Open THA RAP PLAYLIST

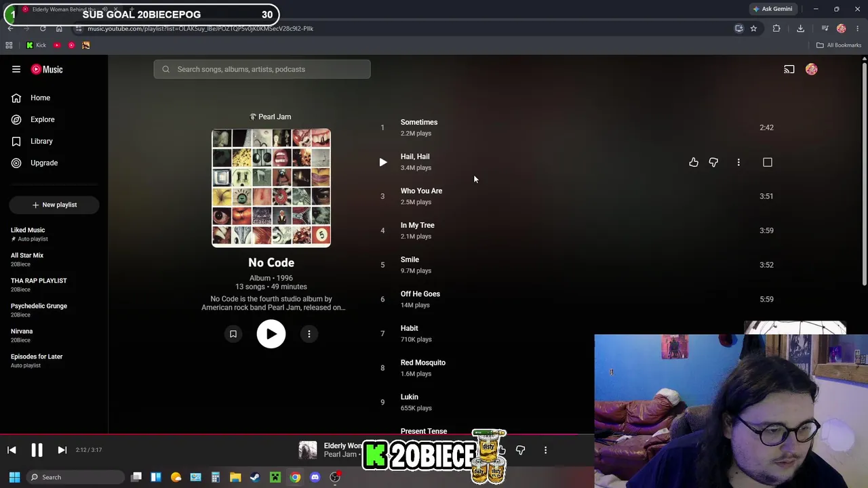coord(54,285)
